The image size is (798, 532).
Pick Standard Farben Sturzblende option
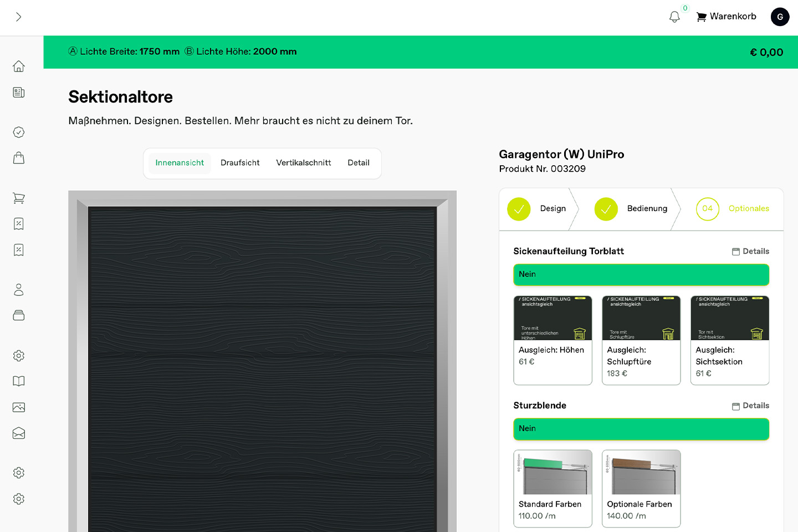(x=553, y=489)
